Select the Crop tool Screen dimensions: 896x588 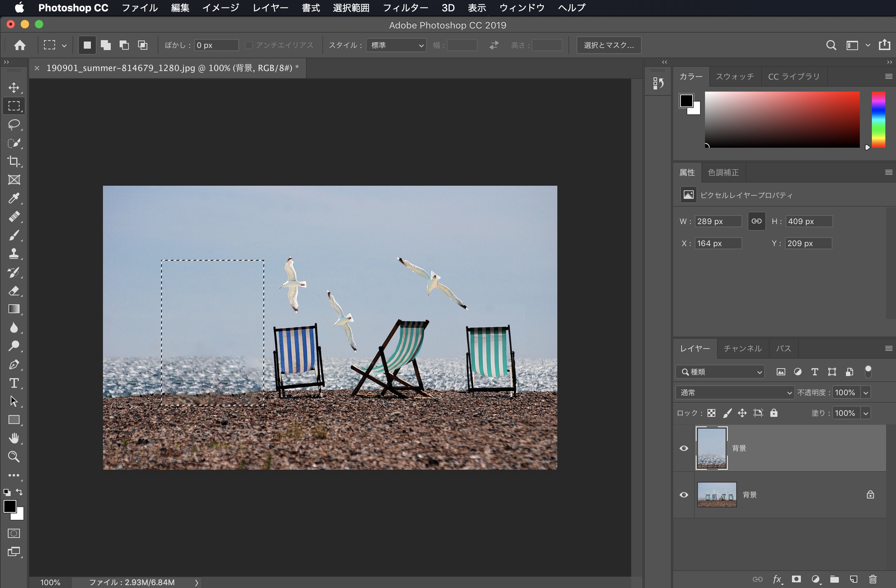(14, 161)
